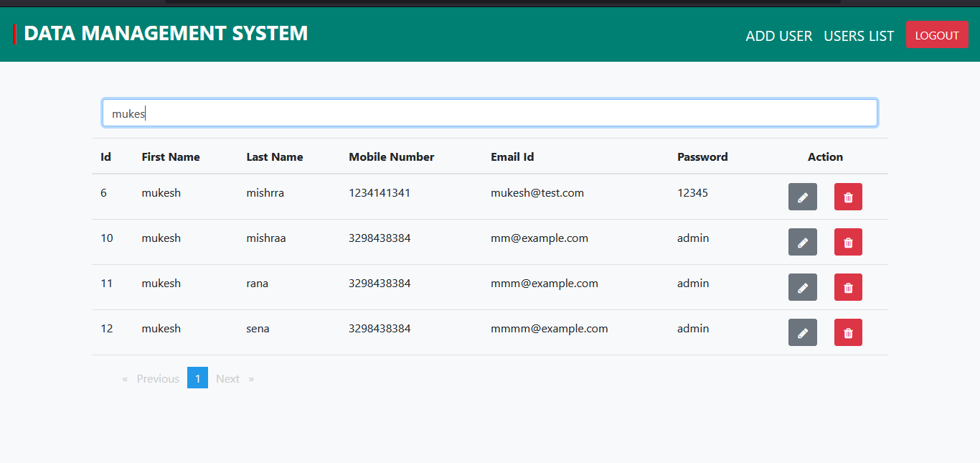The image size is (980, 463).
Task: Select the edit pencil for mukesh rana
Action: (x=802, y=287)
